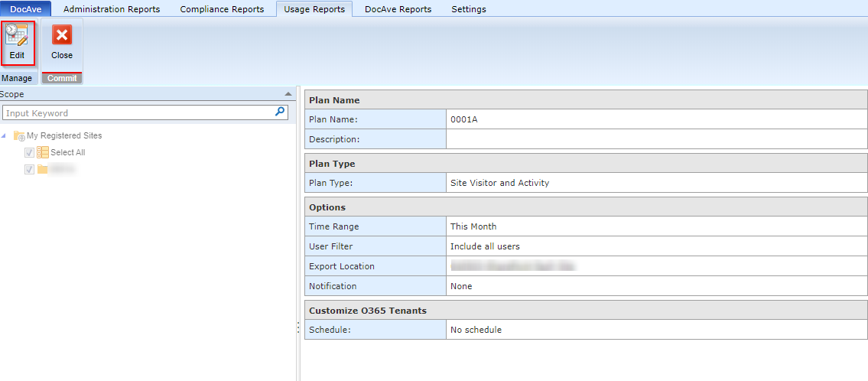The height and width of the screenshot is (381, 868).
Task: Click the Edit plan icon
Action: click(17, 35)
